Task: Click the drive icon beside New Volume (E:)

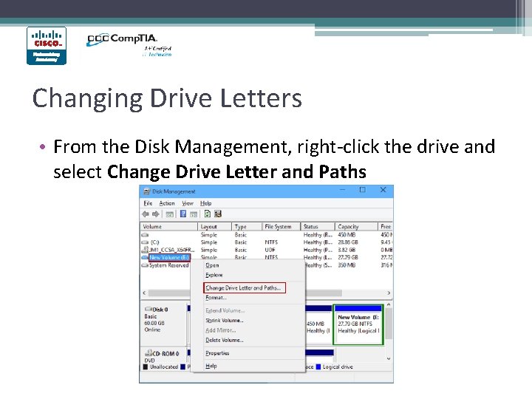Action: click(x=146, y=258)
